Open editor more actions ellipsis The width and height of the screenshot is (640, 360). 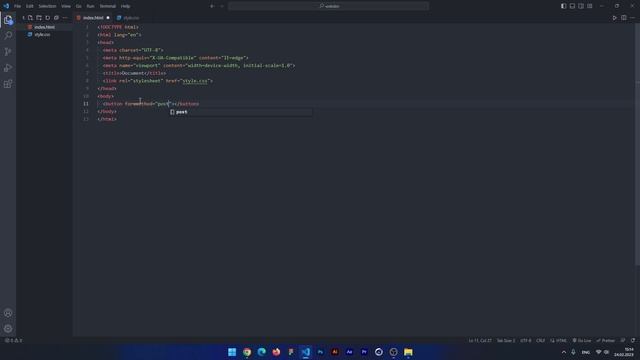[x=633, y=18]
